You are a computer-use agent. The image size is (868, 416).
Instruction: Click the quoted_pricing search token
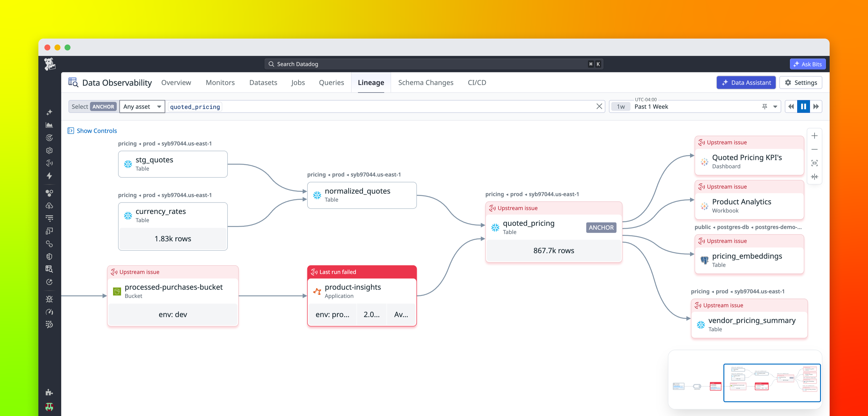click(195, 107)
